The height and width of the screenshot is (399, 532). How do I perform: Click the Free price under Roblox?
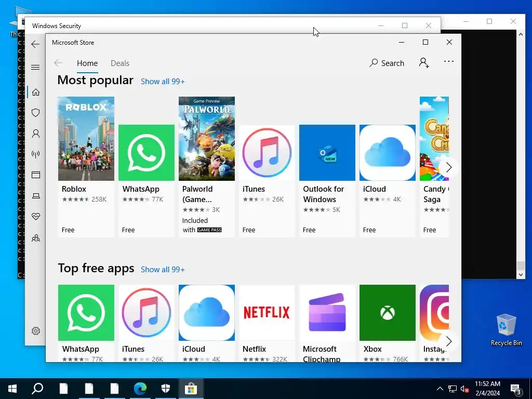[x=68, y=230]
